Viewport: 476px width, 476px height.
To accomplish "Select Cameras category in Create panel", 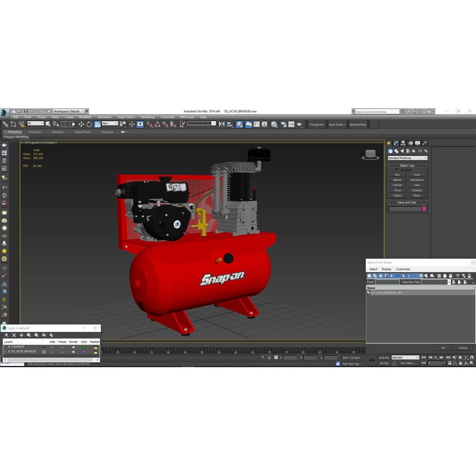I will [408, 151].
